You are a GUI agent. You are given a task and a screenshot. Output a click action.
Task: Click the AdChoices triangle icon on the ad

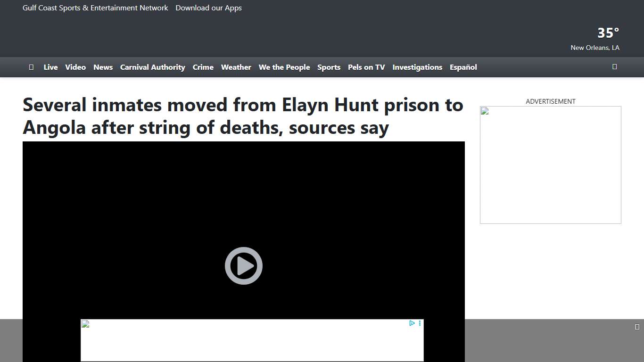412,323
